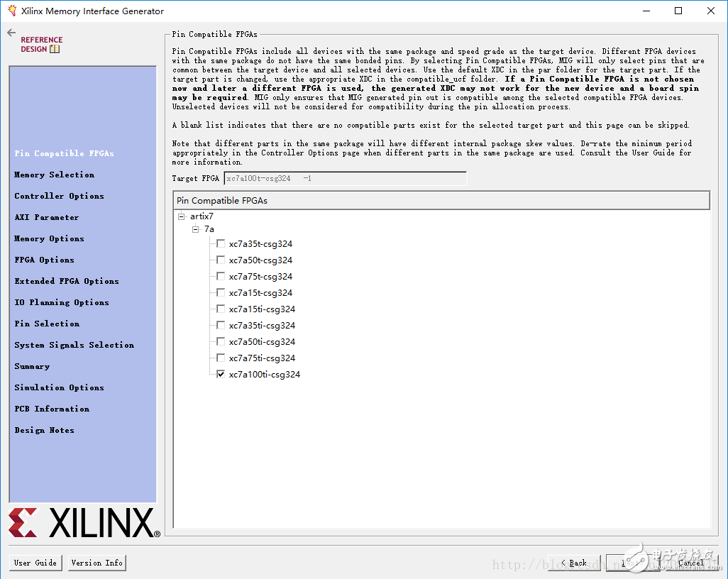Click the Target FPGA text field
The height and width of the screenshot is (579, 728).
345,179
